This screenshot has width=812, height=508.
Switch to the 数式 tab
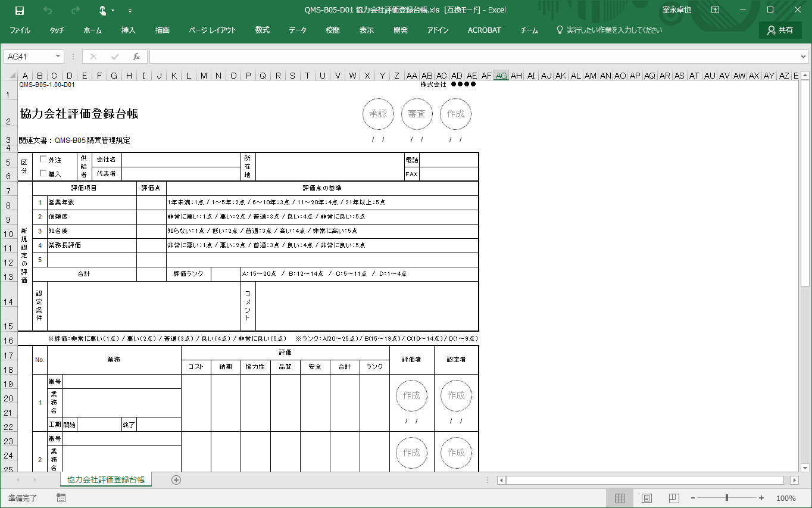[x=263, y=30]
